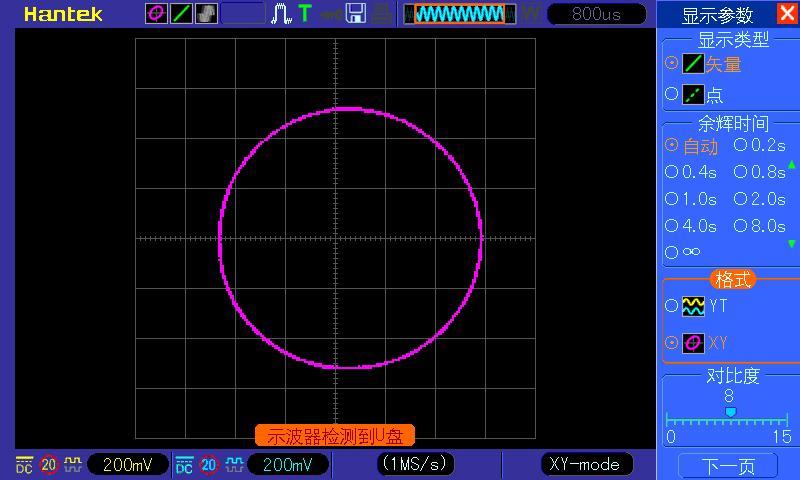The height and width of the screenshot is (480, 800).
Task: Click the waveform memory overview bar
Action: [x=459, y=14]
